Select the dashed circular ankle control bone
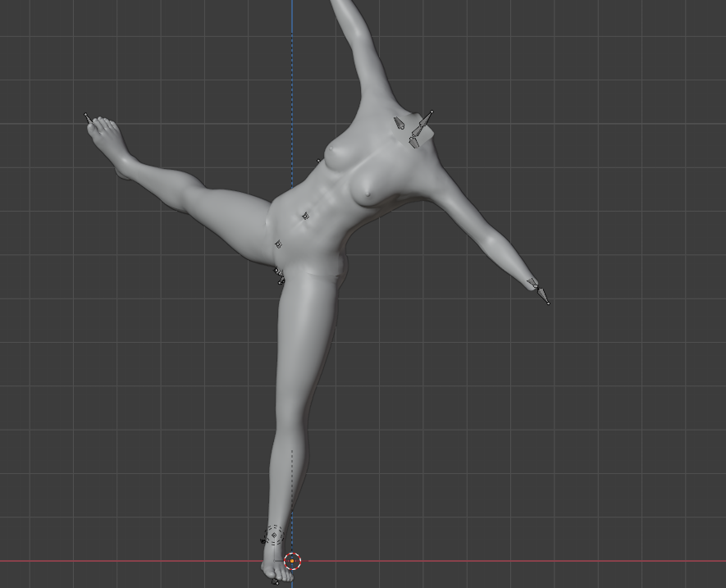 point(274,536)
